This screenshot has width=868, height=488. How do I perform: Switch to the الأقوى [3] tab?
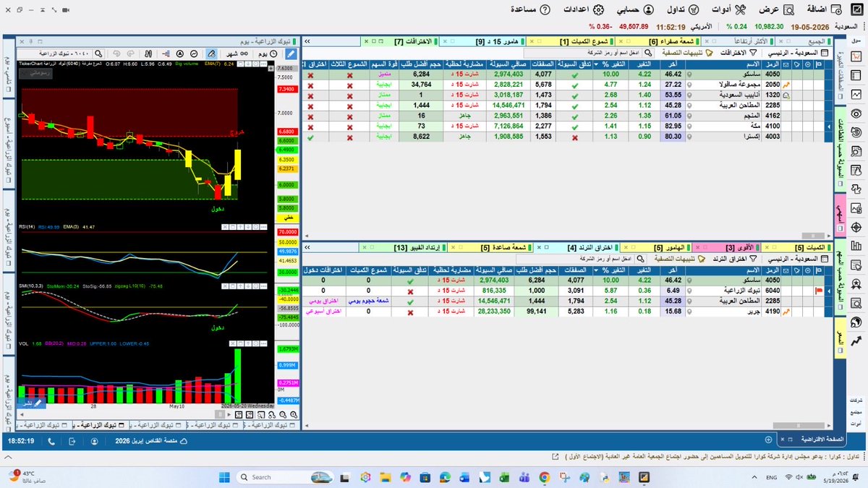coord(728,247)
